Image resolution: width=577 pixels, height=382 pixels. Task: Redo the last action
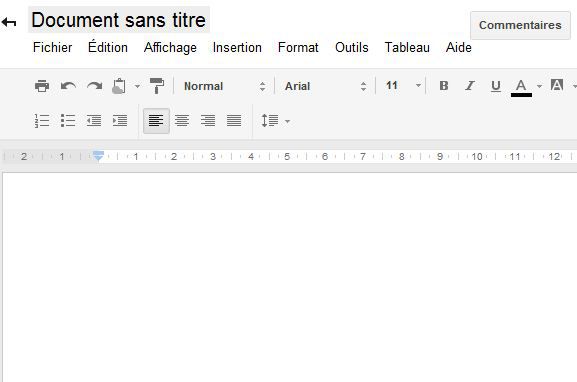click(x=95, y=86)
